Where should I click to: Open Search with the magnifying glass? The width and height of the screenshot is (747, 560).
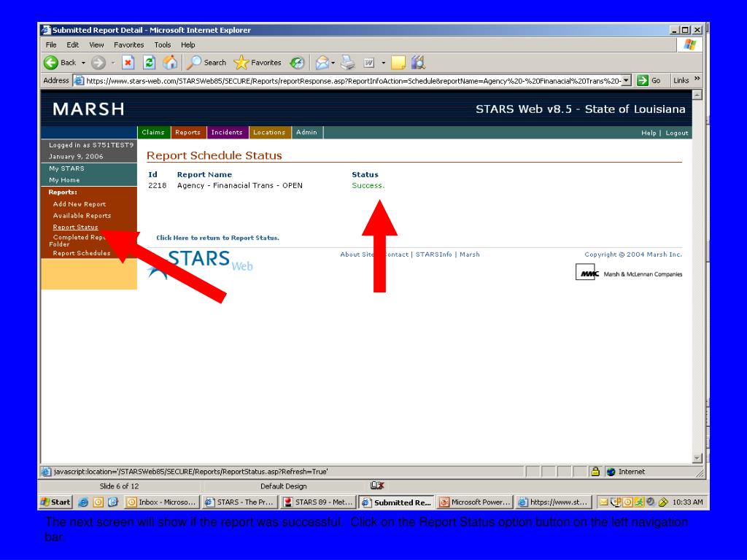(206, 63)
